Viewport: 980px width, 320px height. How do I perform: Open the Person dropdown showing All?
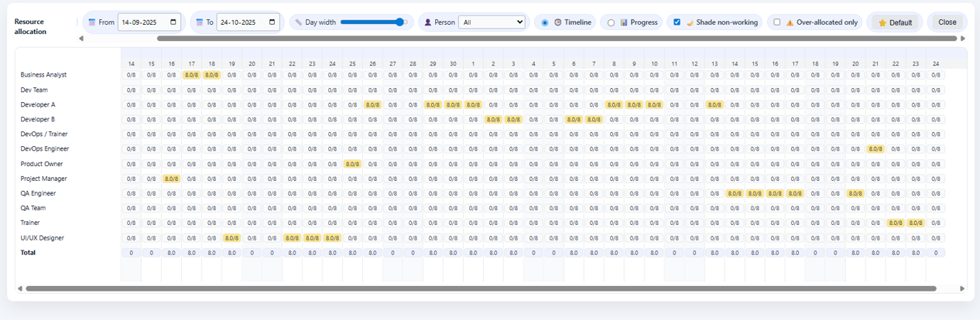(492, 22)
